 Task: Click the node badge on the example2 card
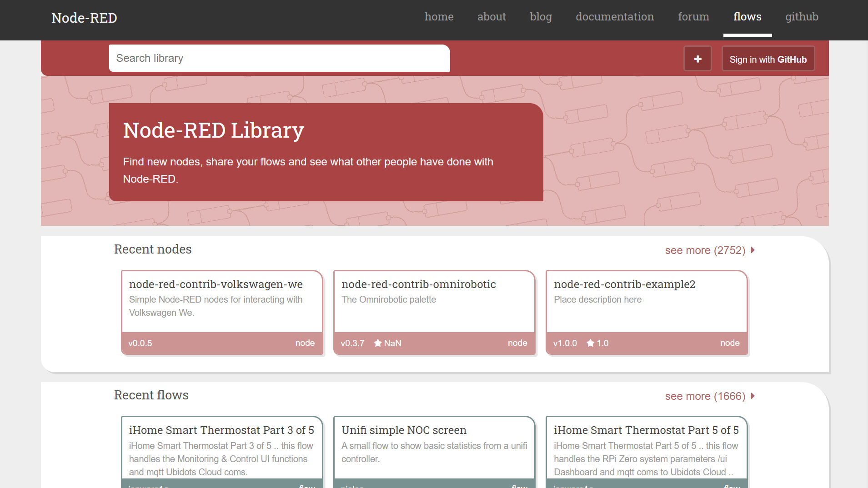point(730,343)
